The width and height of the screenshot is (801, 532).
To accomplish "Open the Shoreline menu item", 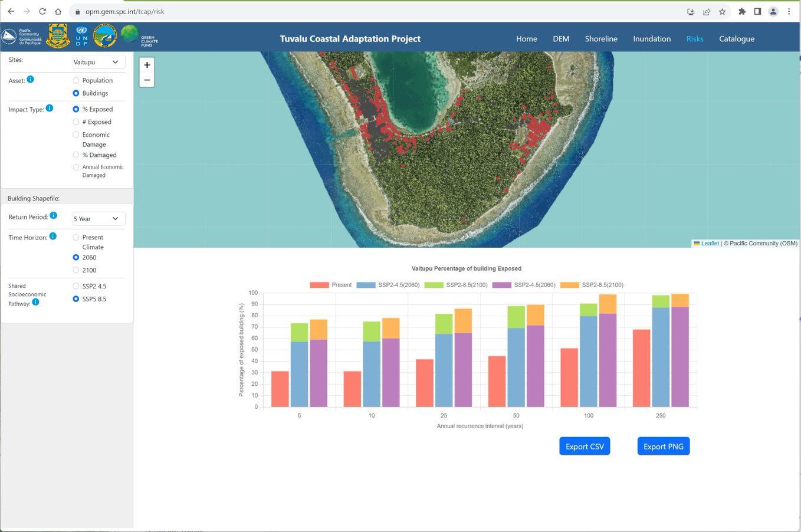I will pos(601,39).
